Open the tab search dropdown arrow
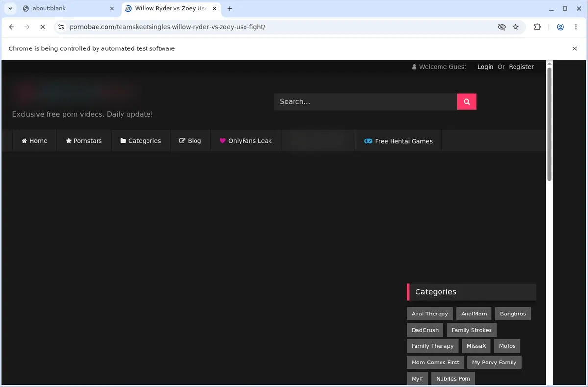The image size is (588, 387). 10,8
